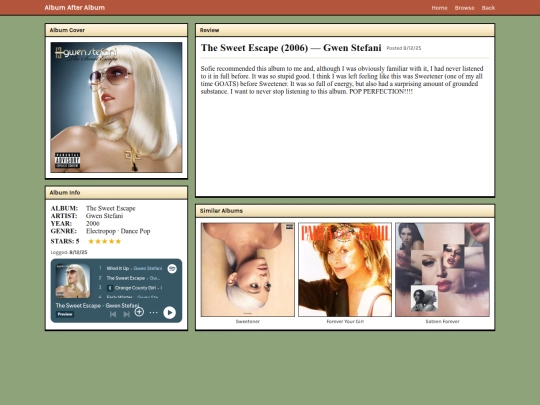The height and width of the screenshot is (405, 540).
Task: Play the Spotify album preview
Action: (169, 312)
